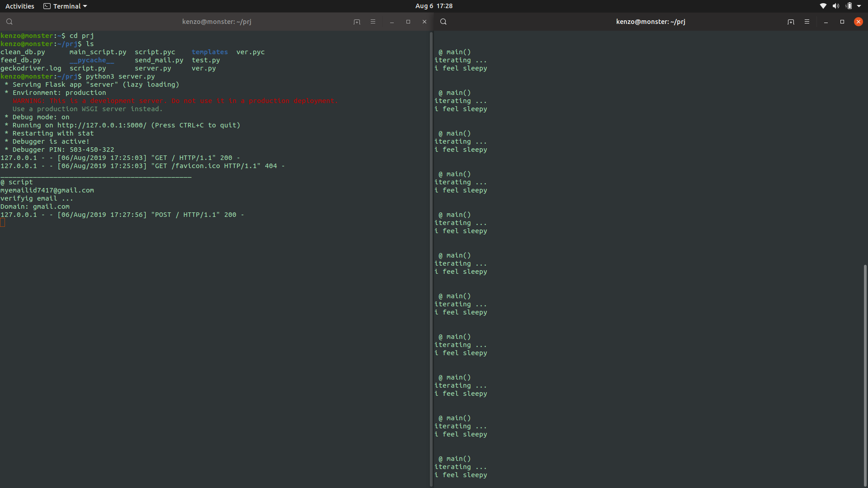Viewport: 868px width, 488px height.
Task: Click the Domain: gmail.com line
Action: (x=35, y=206)
